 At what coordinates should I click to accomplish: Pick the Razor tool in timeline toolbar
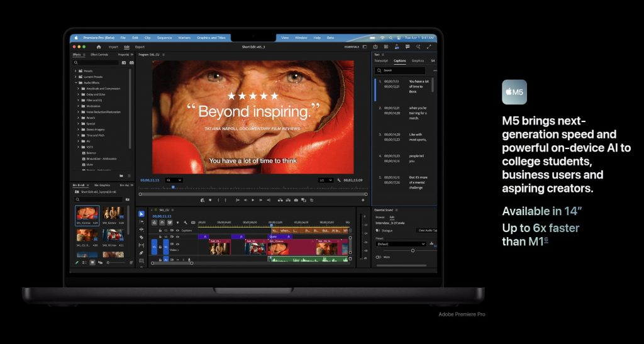[142, 237]
